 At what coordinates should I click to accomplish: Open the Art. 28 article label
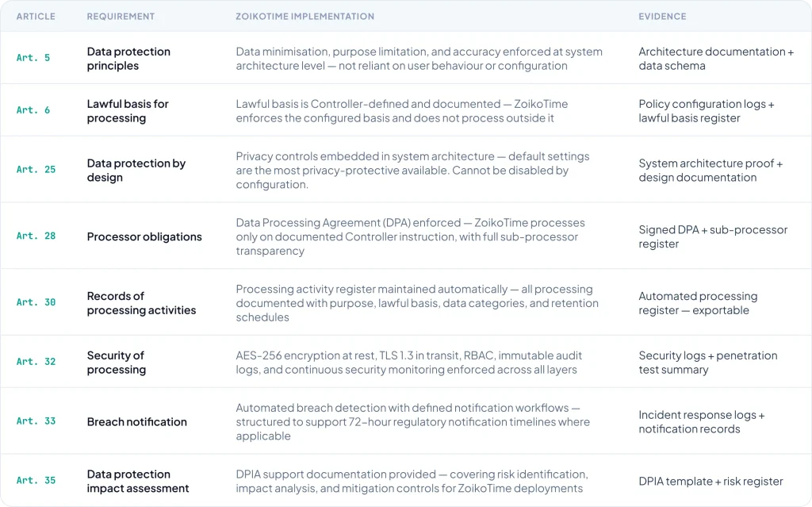click(x=36, y=236)
